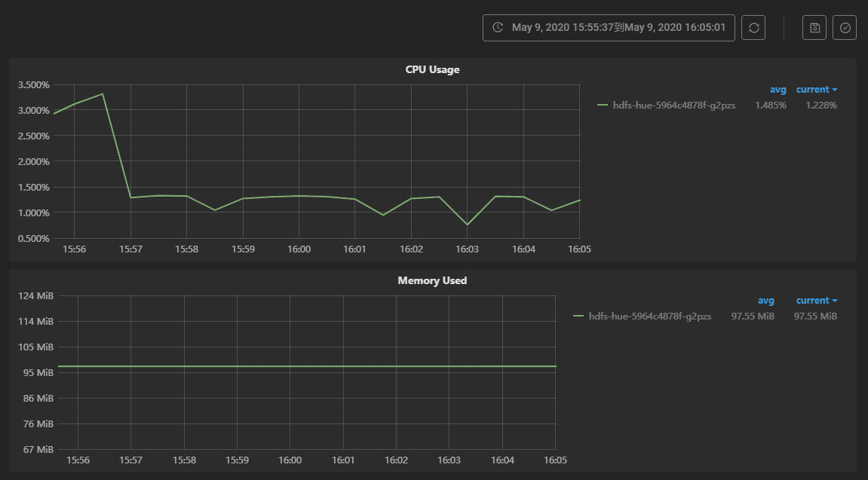Sort CPU Usage legend by avg
This screenshot has width=868, height=480.
[778, 90]
